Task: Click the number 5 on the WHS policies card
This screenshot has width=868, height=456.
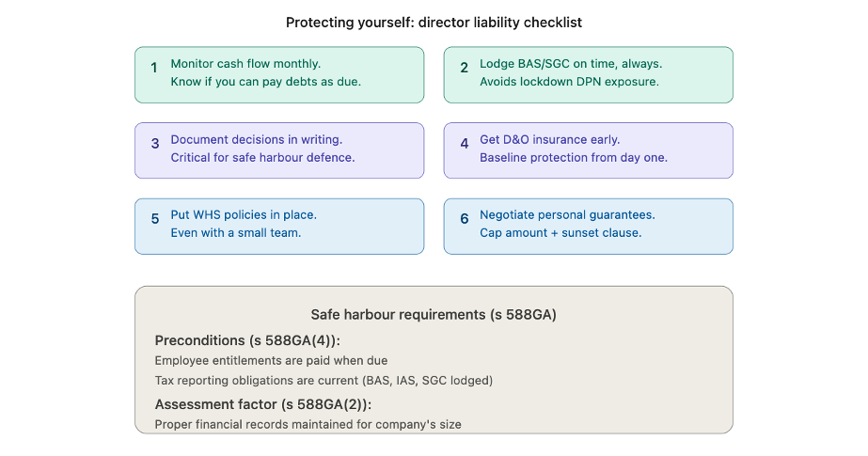Action: [155, 219]
